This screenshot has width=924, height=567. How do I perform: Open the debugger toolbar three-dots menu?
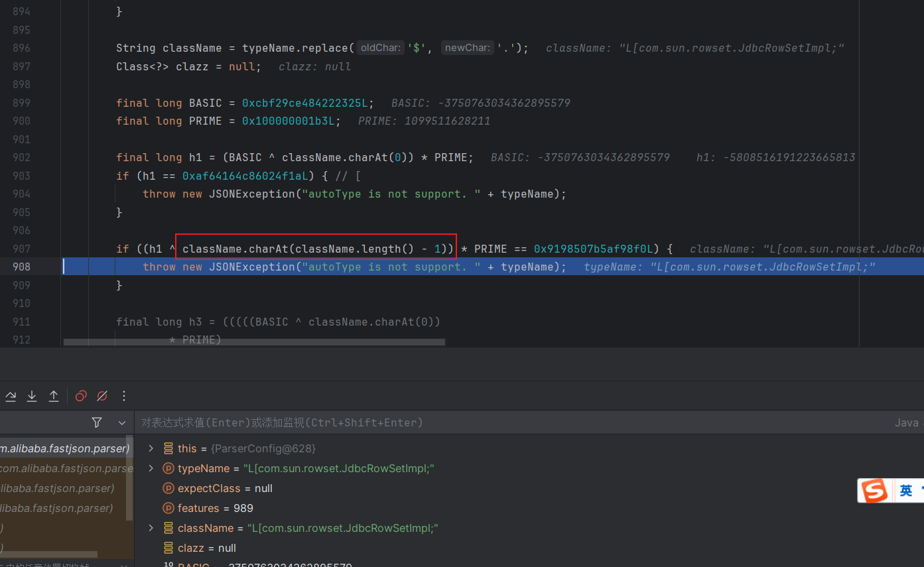[124, 396]
